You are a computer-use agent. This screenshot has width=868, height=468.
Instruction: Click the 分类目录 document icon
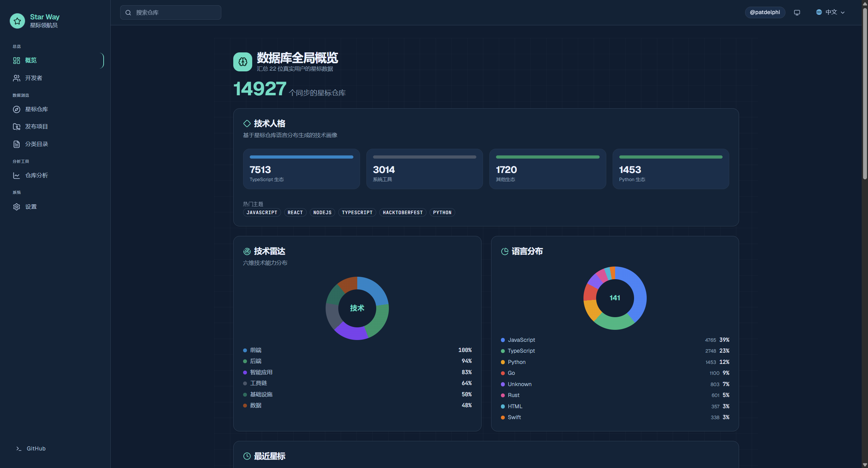click(17, 144)
